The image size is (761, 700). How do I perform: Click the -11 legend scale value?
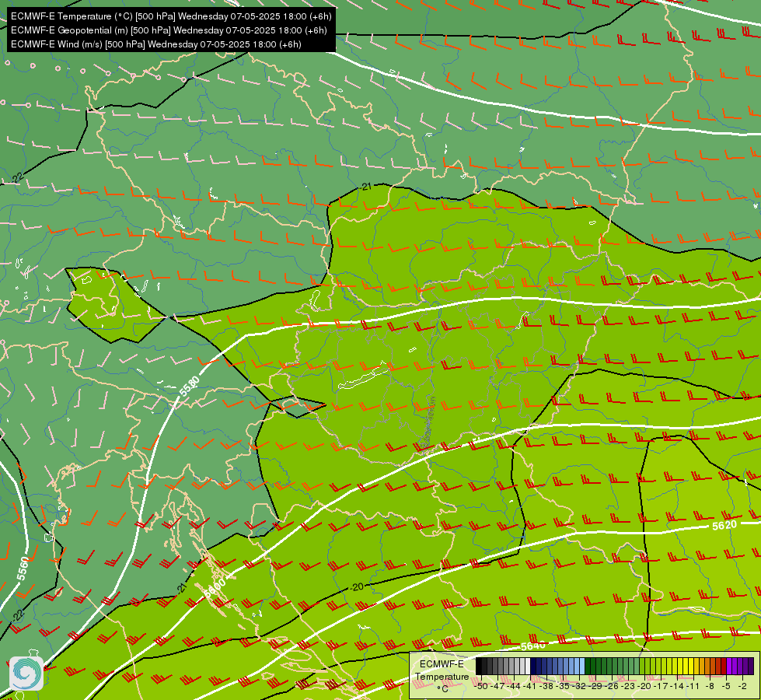pyautogui.click(x=694, y=686)
